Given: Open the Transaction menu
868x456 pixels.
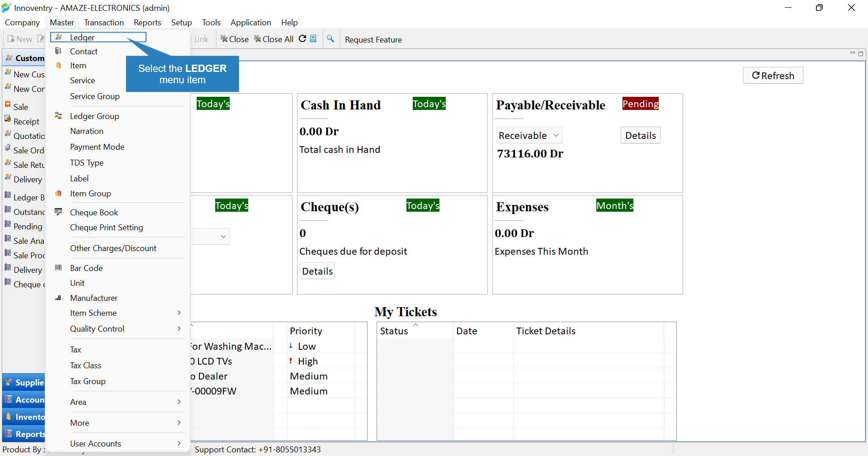Looking at the screenshot, I should tap(104, 22).
